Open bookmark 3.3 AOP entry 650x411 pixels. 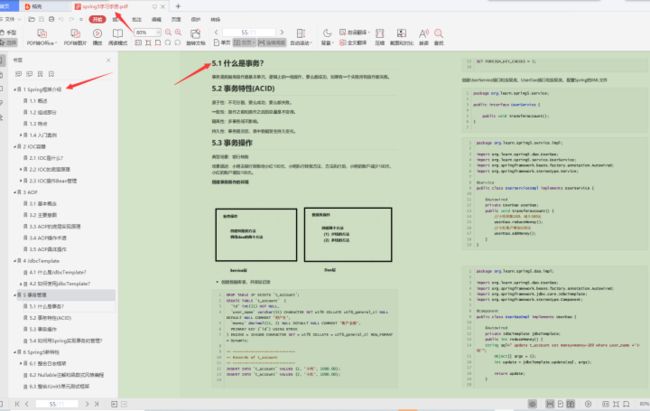pyautogui.click(x=55, y=227)
